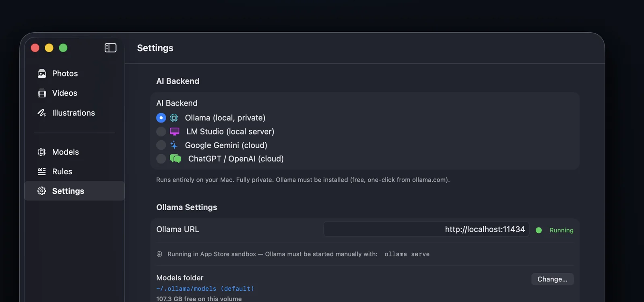Toggle the sidebar panel icon
The image size is (644, 302).
(110, 48)
